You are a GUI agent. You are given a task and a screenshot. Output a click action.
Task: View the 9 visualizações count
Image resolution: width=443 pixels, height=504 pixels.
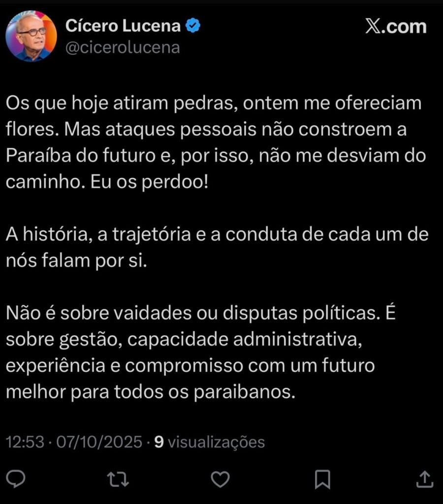tap(210, 442)
